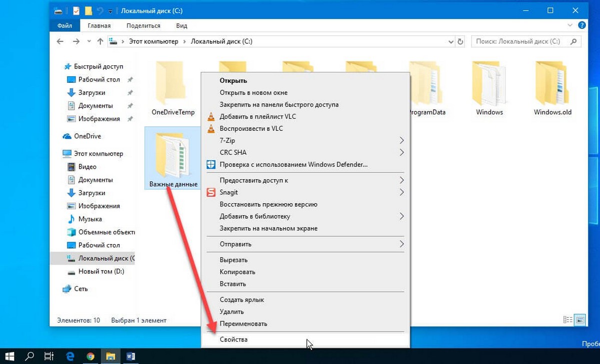Expand Добавить в библиотеку submenu

coord(305,216)
